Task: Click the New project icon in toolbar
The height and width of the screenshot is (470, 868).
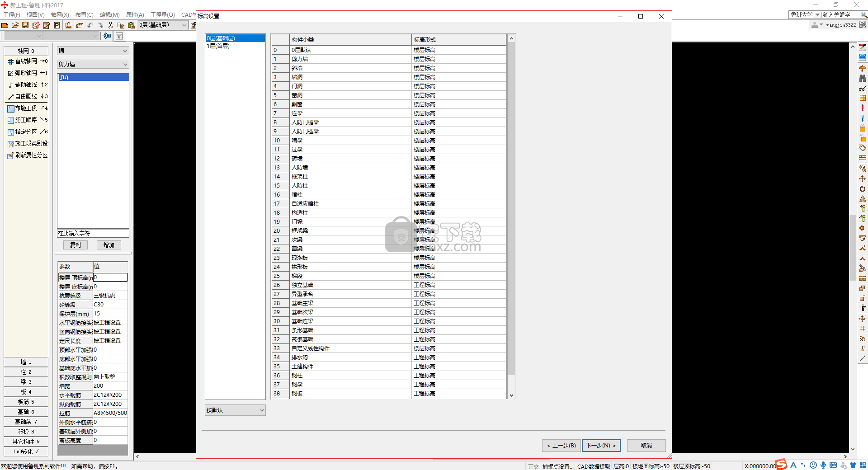Action: pyautogui.click(x=5, y=25)
